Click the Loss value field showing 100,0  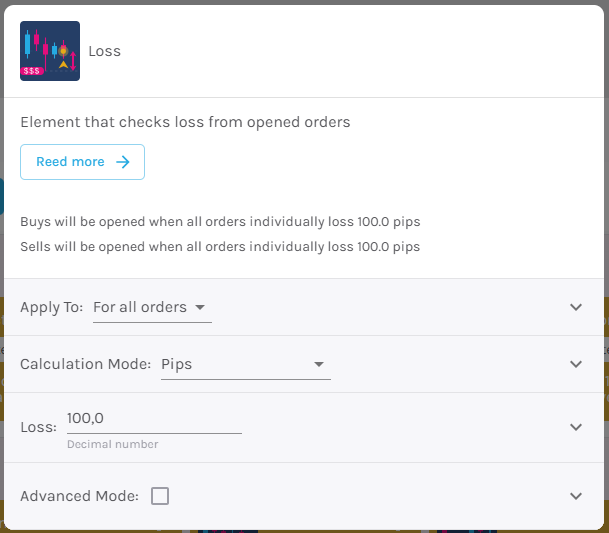[x=154, y=421]
